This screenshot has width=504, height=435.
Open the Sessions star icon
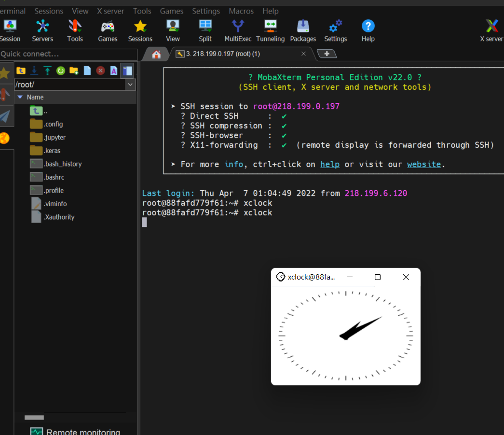(140, 31)
